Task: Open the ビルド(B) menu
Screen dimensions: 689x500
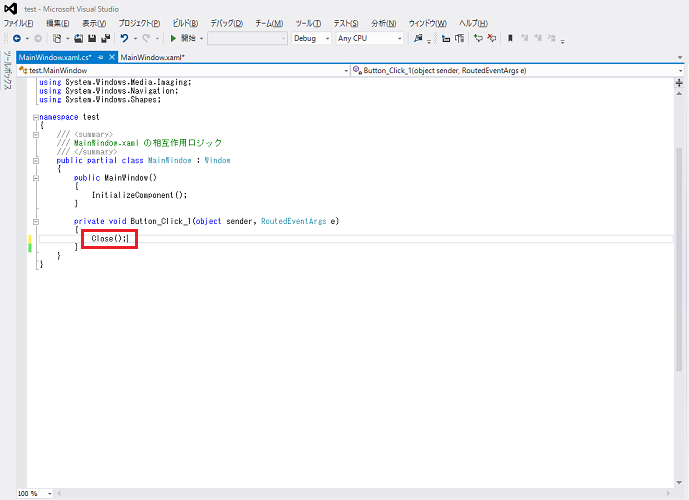Action: tap(185, 23)
